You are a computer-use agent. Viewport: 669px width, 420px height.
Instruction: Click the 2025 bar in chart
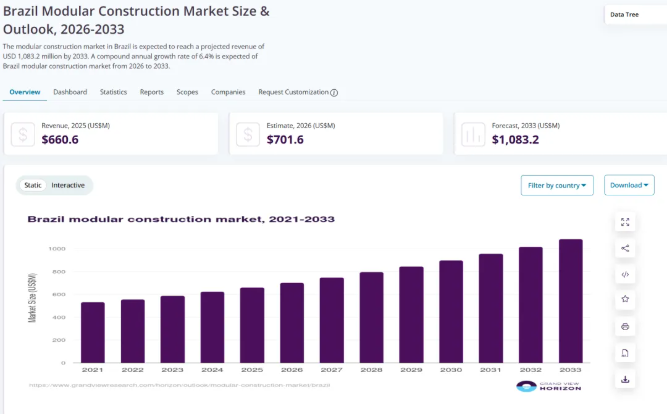click(252, 325)
